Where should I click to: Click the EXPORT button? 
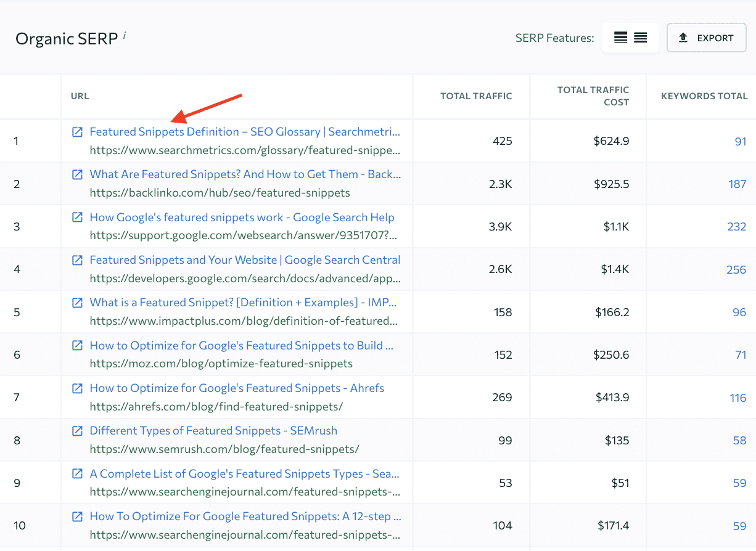tap(706, 38)
